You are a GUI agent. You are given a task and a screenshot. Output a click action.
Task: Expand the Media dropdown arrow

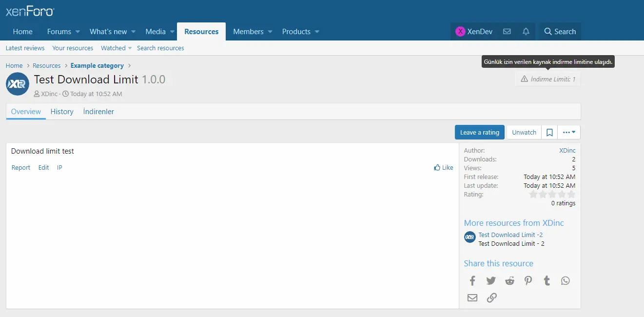point(172,32)
